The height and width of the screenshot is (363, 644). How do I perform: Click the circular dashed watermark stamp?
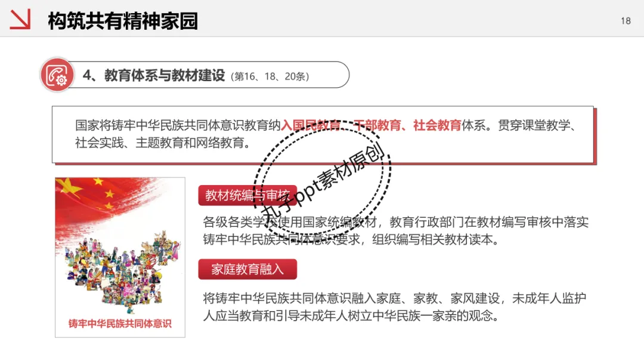[x=323, y=179]
